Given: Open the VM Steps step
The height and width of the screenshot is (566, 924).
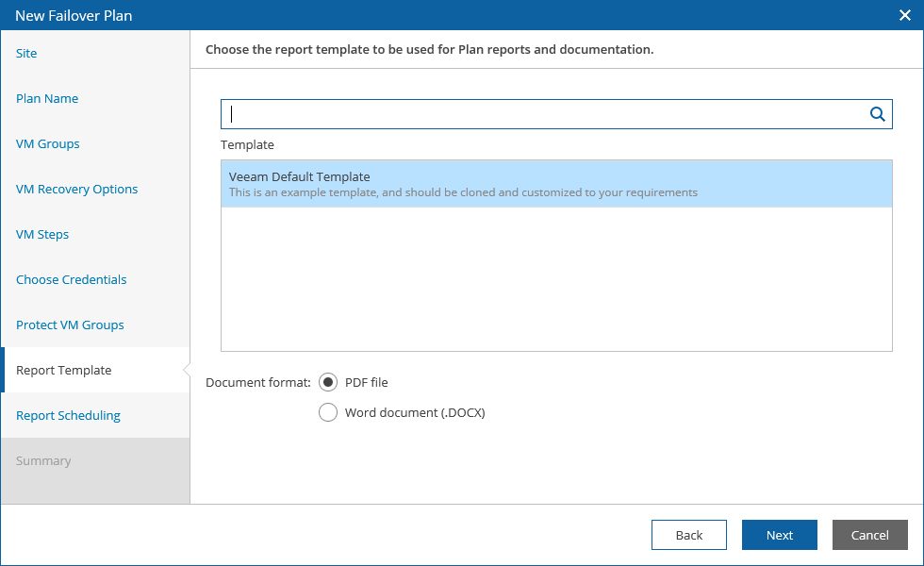Looking at the screenshot, I should click(42, 235).
